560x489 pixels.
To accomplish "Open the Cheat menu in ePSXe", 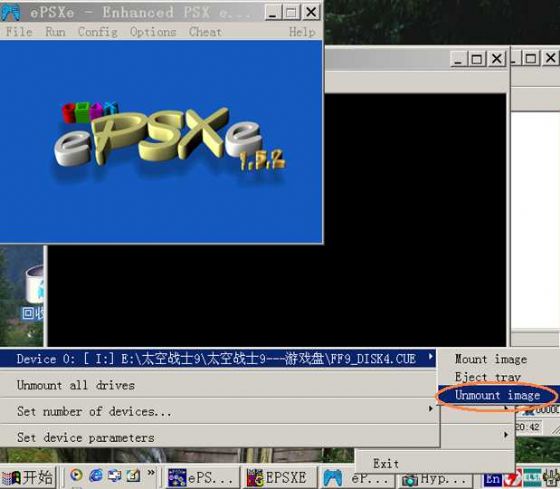I will 205,32.
